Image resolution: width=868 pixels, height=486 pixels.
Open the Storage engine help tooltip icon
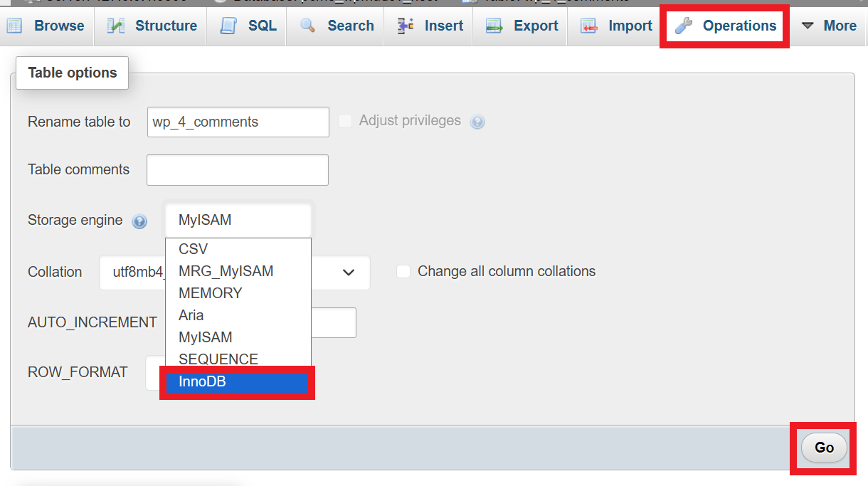coord(139,221)
